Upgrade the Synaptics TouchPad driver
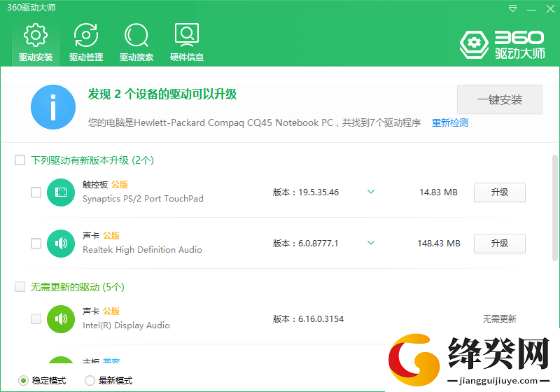The height and width of the screenshot is (392, 560). (500, 192)
